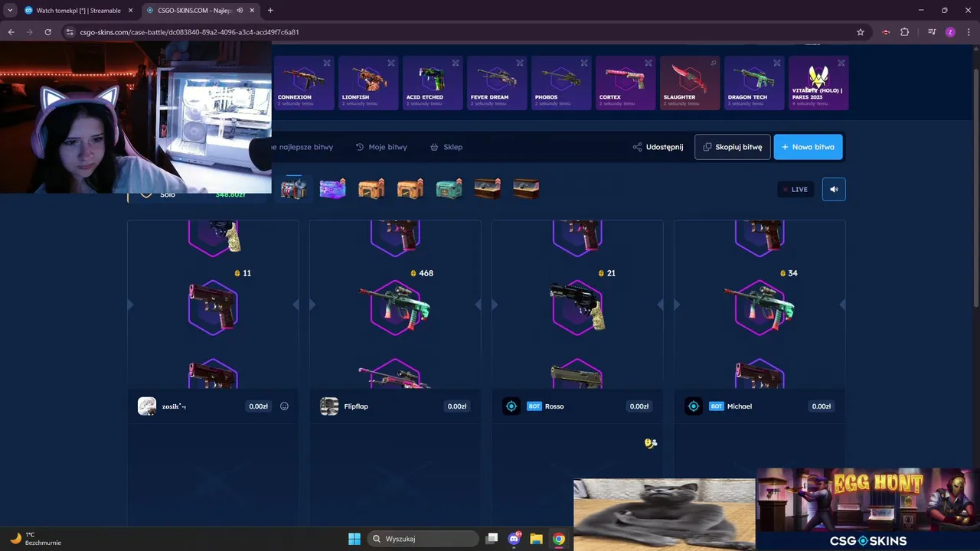The image size is (980, 551).
Task: Click the floating emoji in Rosso's column
Action: click(651, 443)
